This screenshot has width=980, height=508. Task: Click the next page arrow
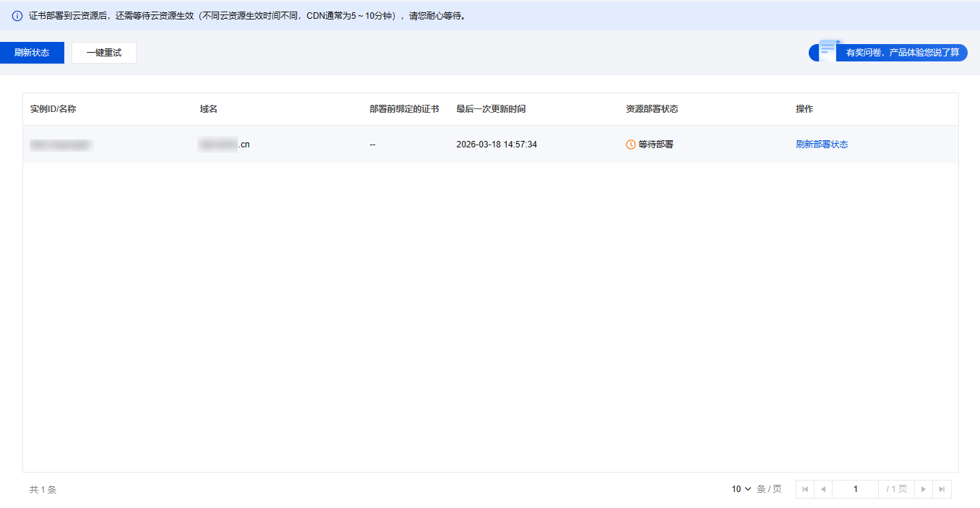point(924,489)
